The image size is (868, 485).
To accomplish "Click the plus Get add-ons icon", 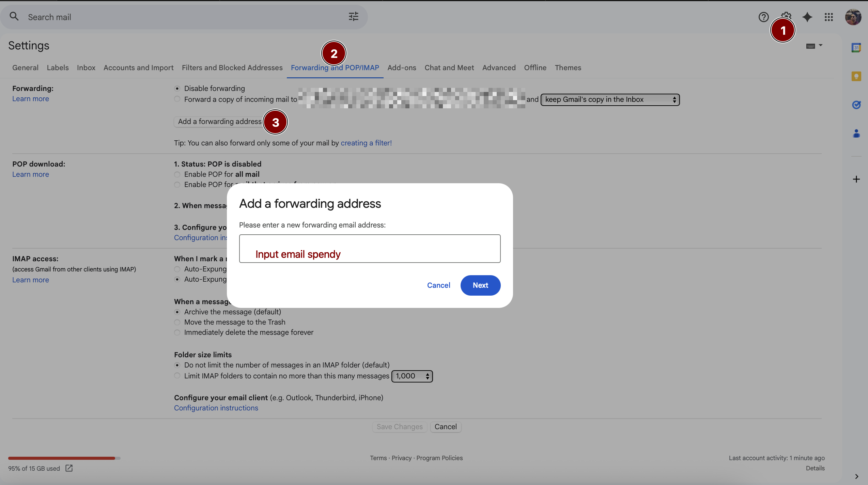I will (856, 179).
